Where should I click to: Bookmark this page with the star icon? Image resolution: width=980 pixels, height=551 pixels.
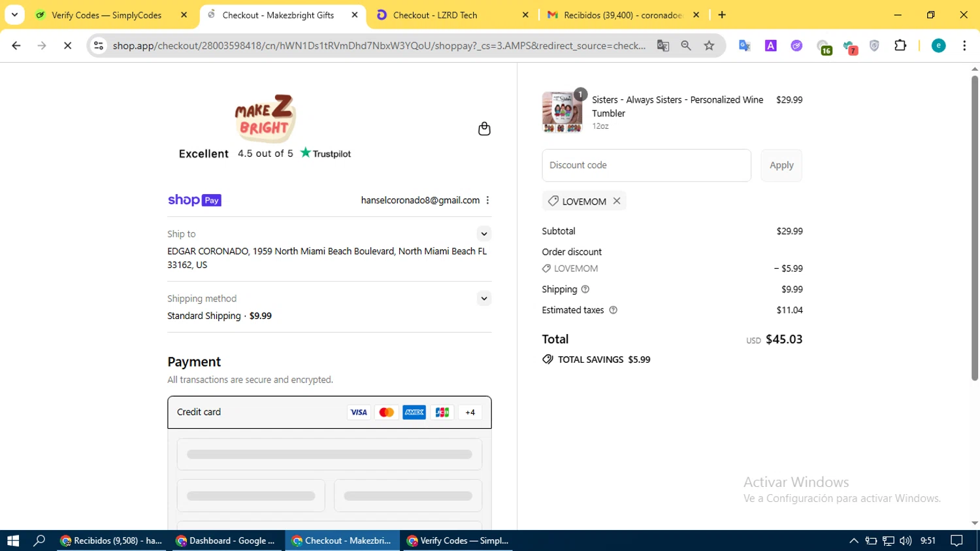pyautogui.click(x=710, y=46)
